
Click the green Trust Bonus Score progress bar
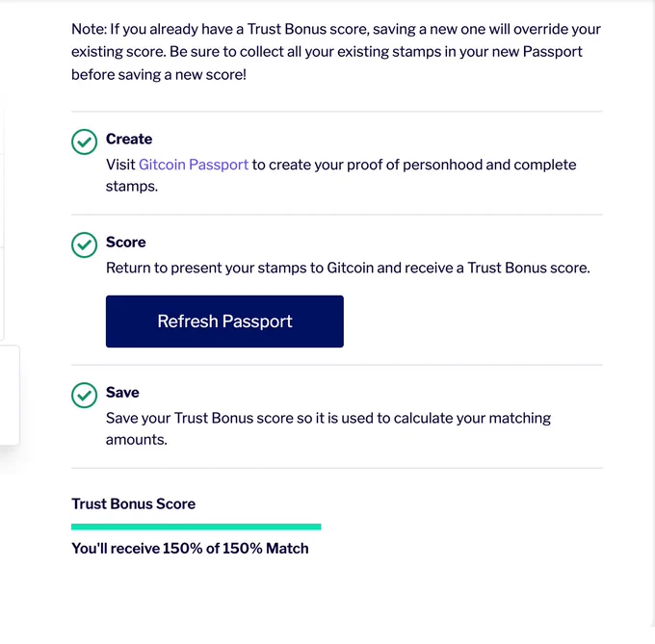(196, 527)
